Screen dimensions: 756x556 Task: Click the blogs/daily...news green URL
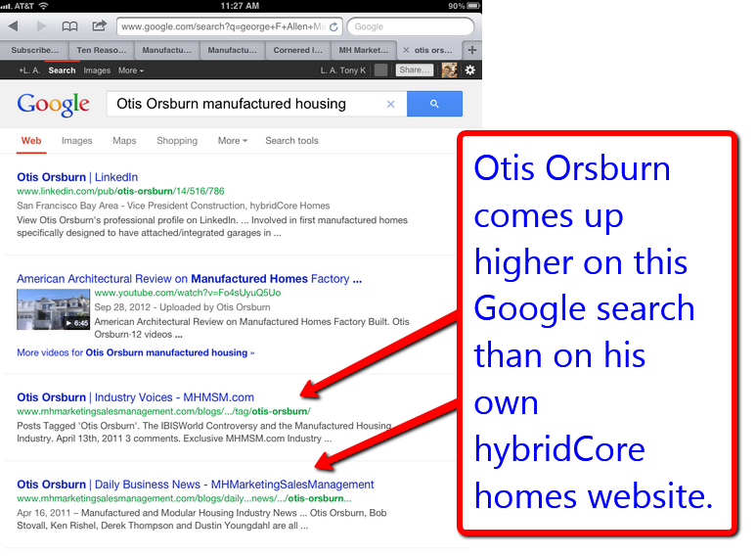pyautogui.click(x=184, y=498)
